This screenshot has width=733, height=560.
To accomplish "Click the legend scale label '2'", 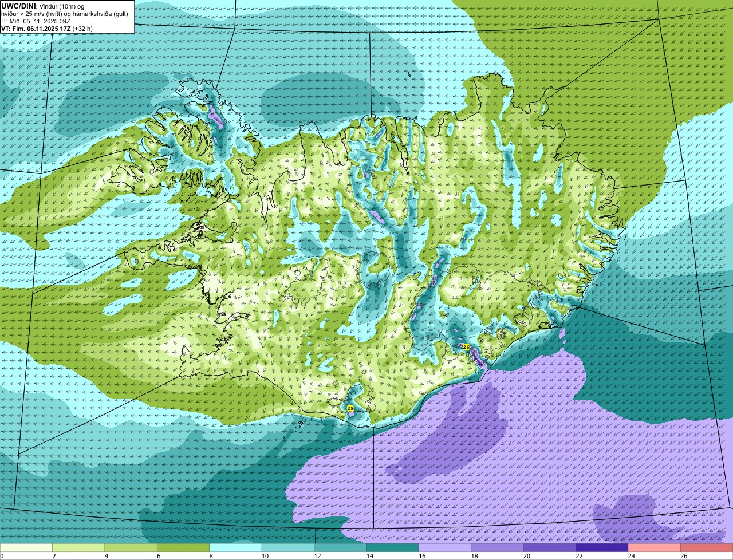I will point(54,556).
